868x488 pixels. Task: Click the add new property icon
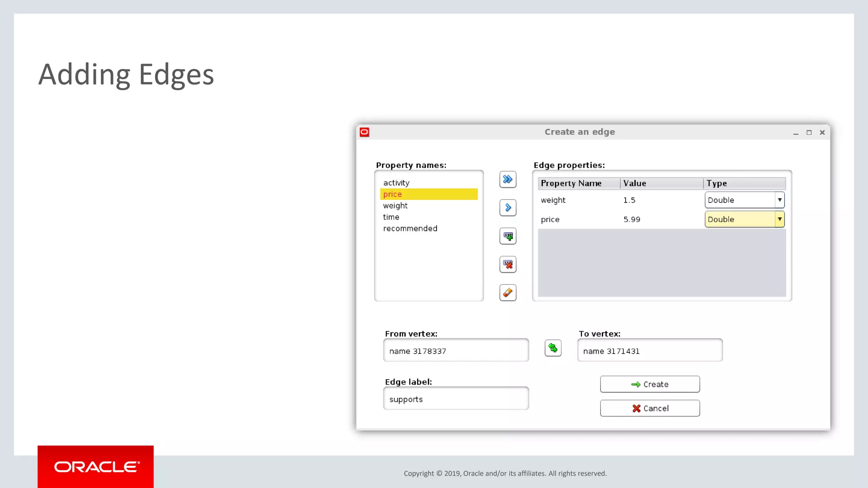click(507, 236)
